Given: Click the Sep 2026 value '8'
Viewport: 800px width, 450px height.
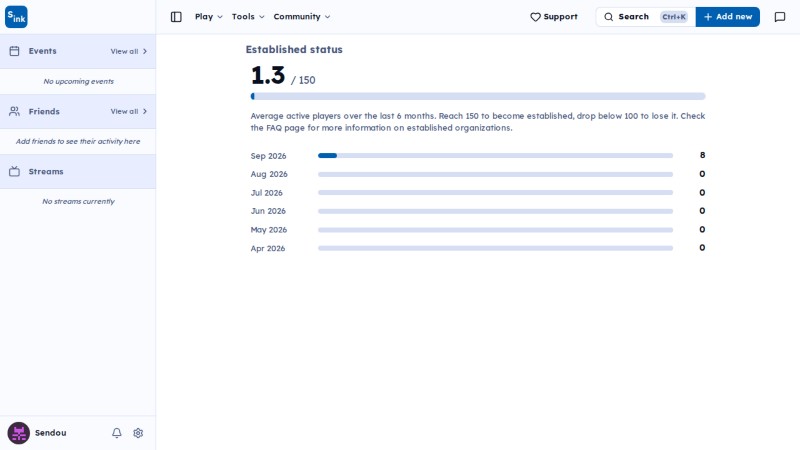Looking at the screenshot, I should pyautogui.click(x=703, y=155).
